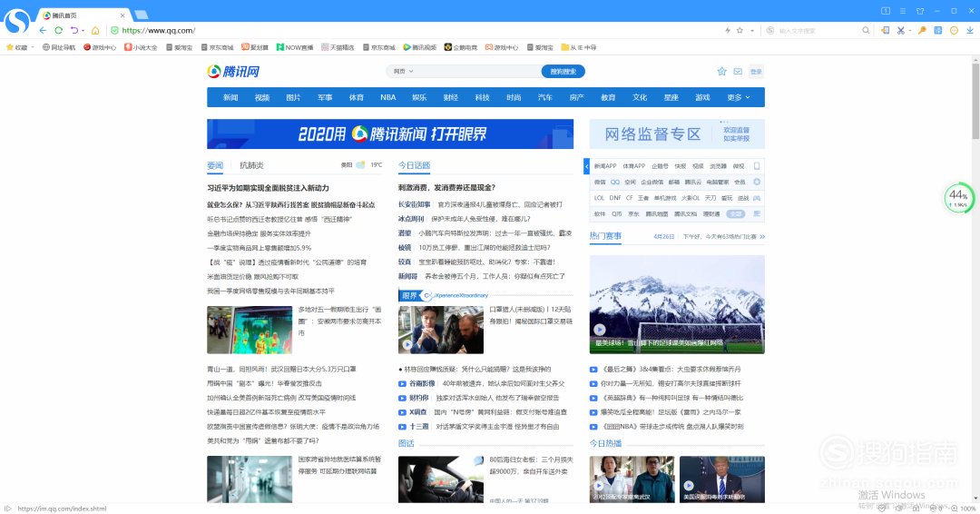This screenshot has width=980, height=514.
Task: Click the 腾讯网 logo
Action: click(x=233, y=71)
